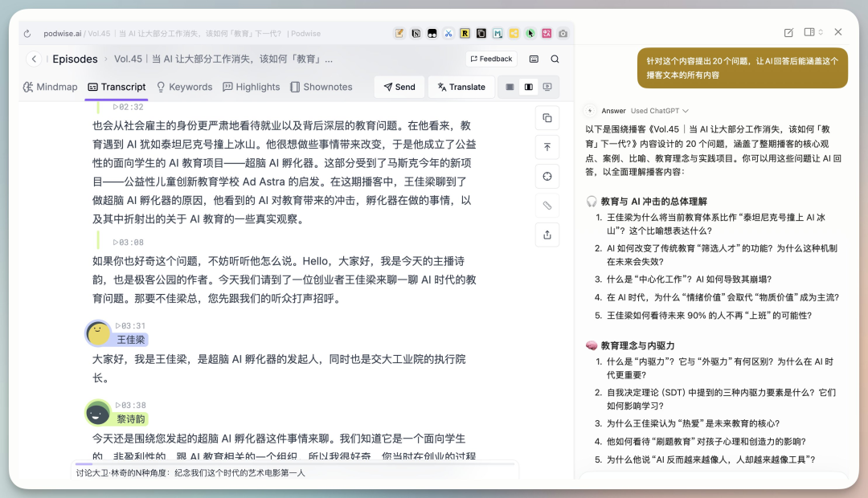Click the scroll-to-top arrow icon
This screenshot has width=868, height=498.
[547, 147]
